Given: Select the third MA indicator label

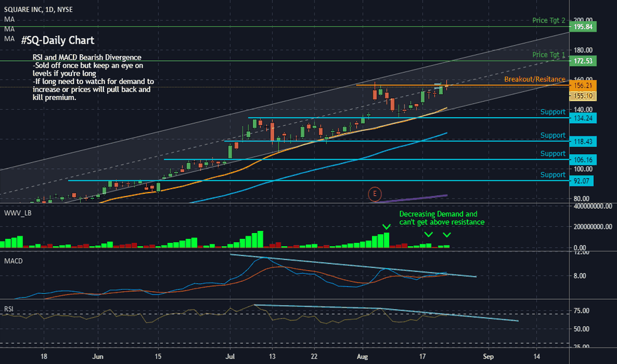Looking at the screenshot, I should click(9, 39).
